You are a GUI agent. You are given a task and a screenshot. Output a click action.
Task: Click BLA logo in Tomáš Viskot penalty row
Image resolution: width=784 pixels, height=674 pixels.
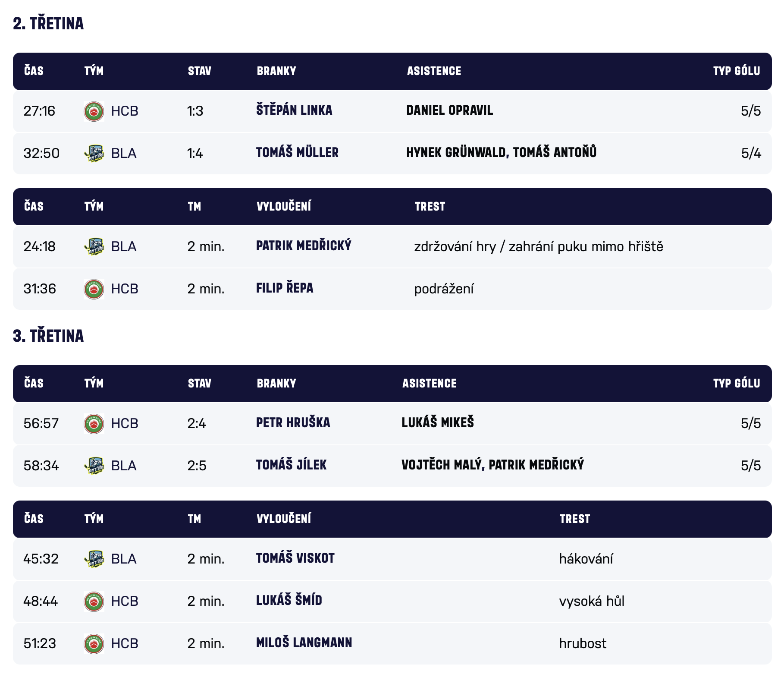pyautogui.click(x=94, y=559)
